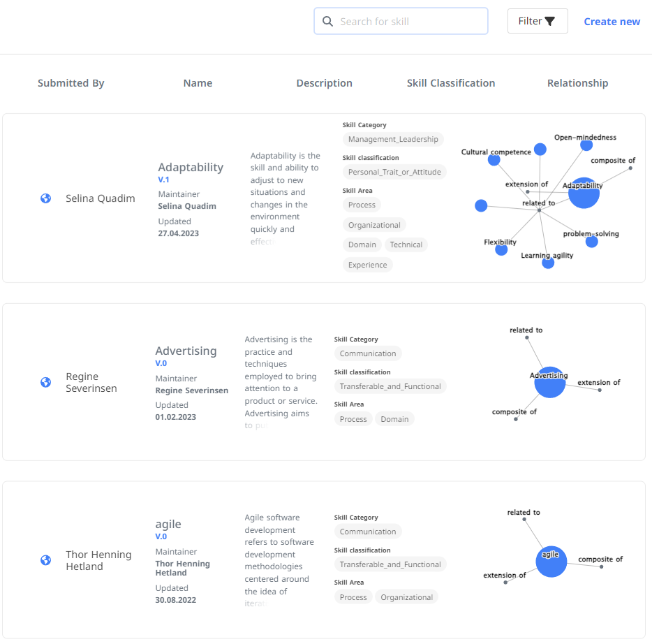Viewport: 652px width, 644px height.
Task: Click the Personal_Trait_or_Attitude tag
Action: 394,172
